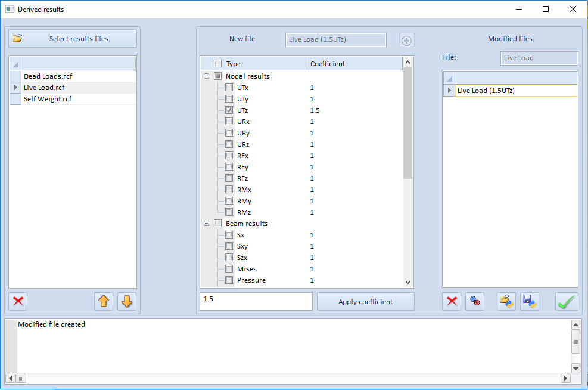Confirm with the green checkmark button

click(567, 302)
